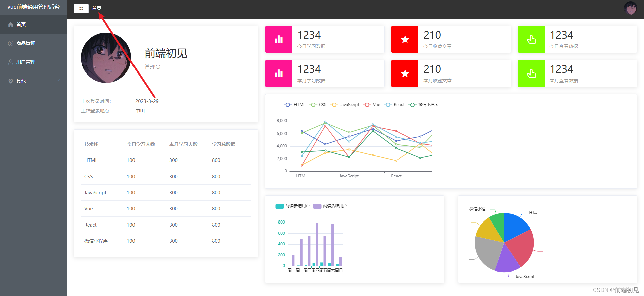Click green pointer icon for 本月查看数据

[531, 73]
